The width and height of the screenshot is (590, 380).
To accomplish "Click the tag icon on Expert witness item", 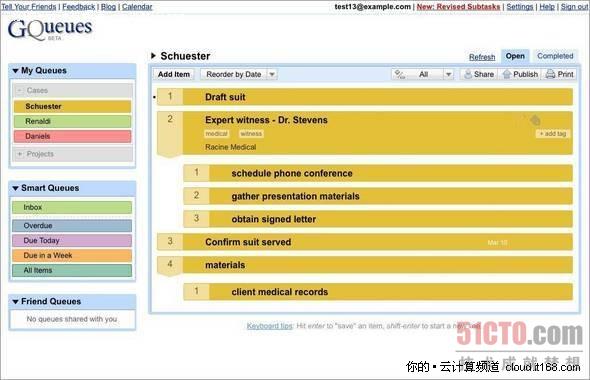I will point(535,120).
